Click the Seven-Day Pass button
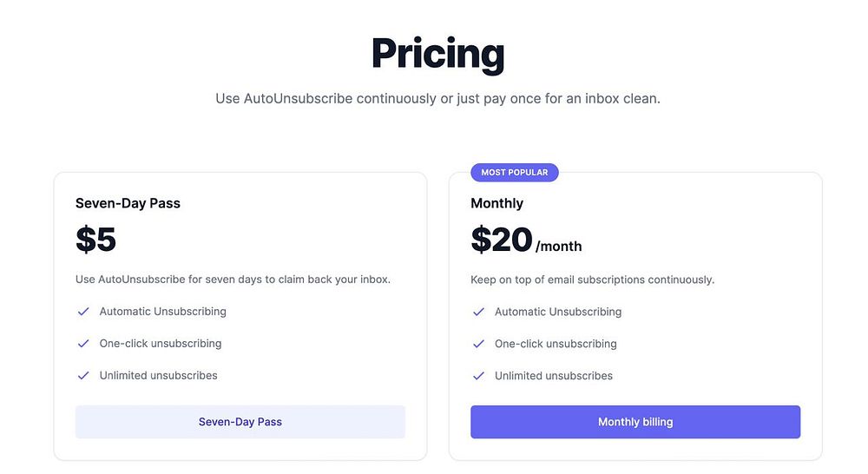The image size is (868, 474). point(240,422)
